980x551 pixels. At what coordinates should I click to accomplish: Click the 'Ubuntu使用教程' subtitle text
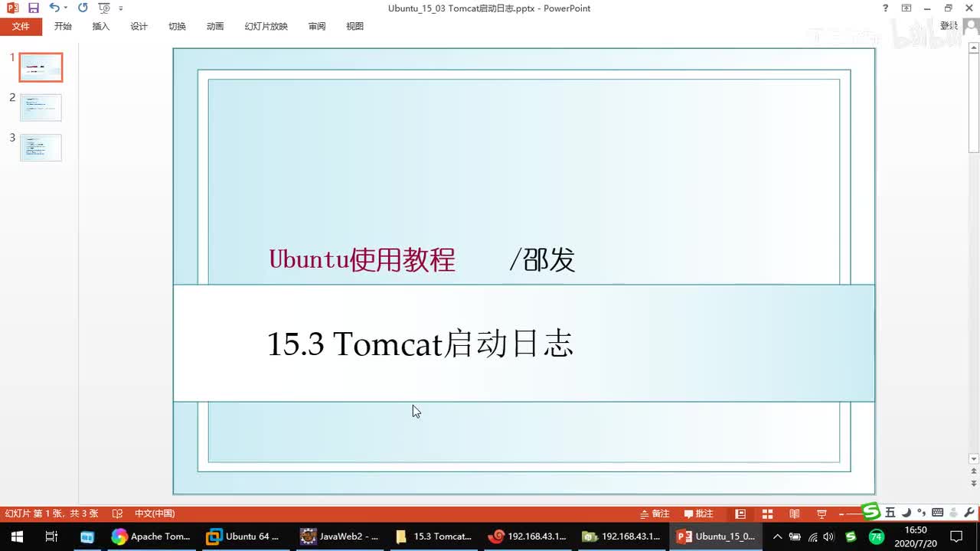point(362,260)
